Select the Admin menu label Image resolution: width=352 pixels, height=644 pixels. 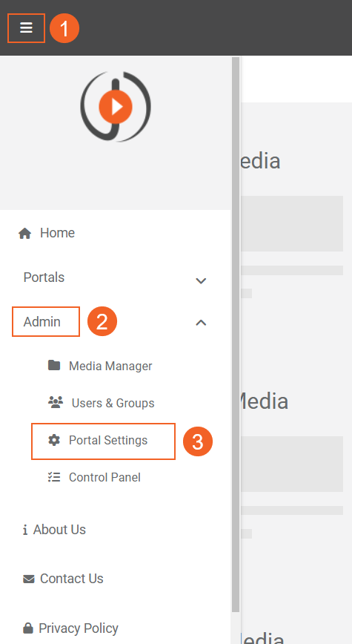pos(41,322)
